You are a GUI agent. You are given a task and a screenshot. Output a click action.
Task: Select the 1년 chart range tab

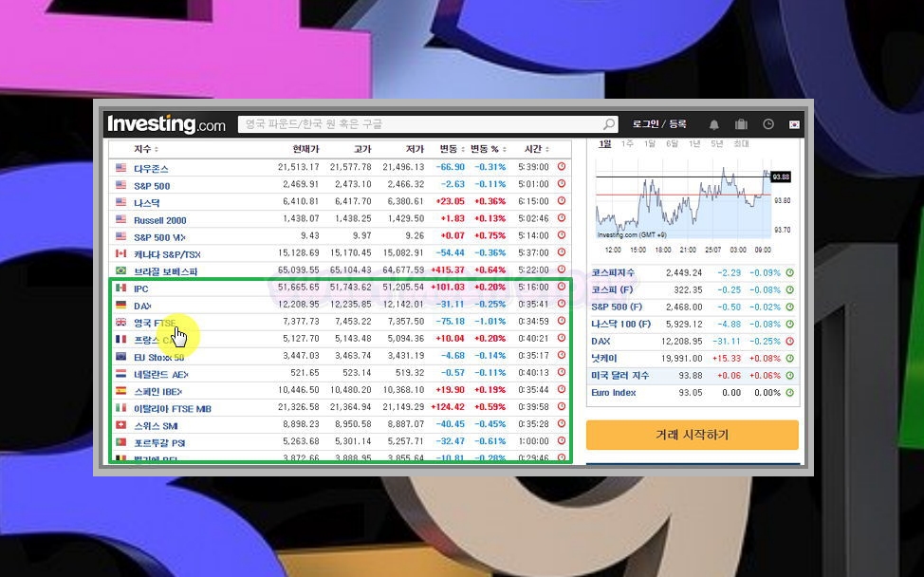694,144
